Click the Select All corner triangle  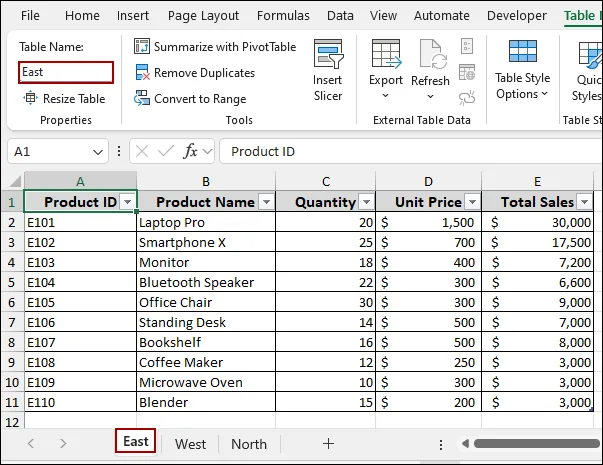point(15,181)
